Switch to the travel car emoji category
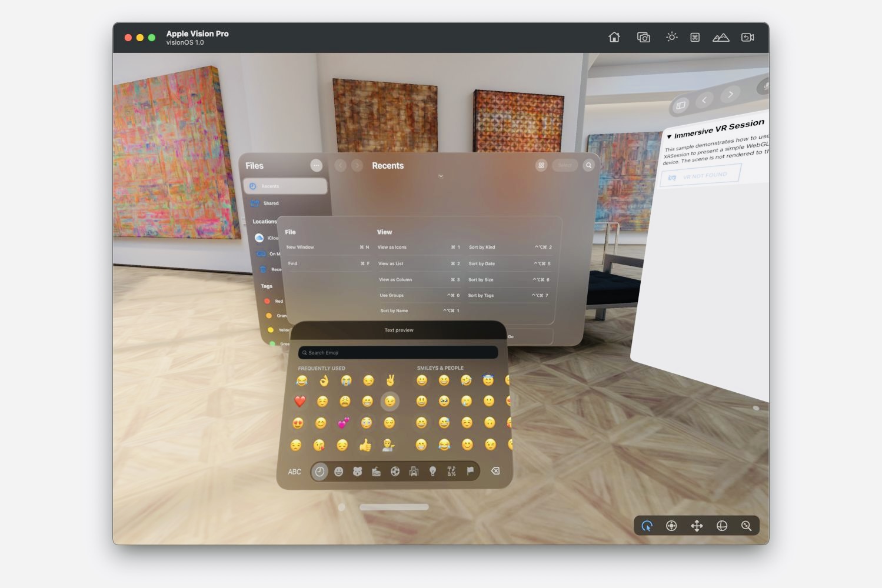The width and height of the screenshot is (882, 588). (x=414, y=472)
